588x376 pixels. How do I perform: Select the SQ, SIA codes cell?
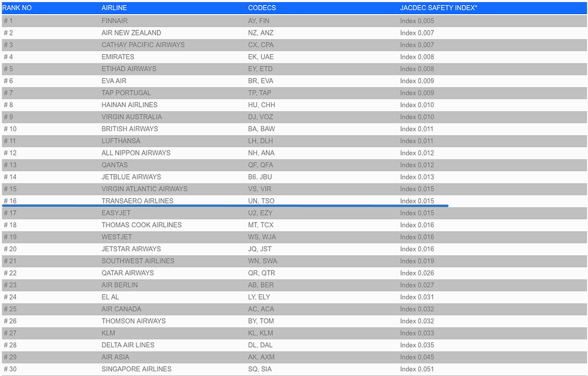tap(260, 370)
